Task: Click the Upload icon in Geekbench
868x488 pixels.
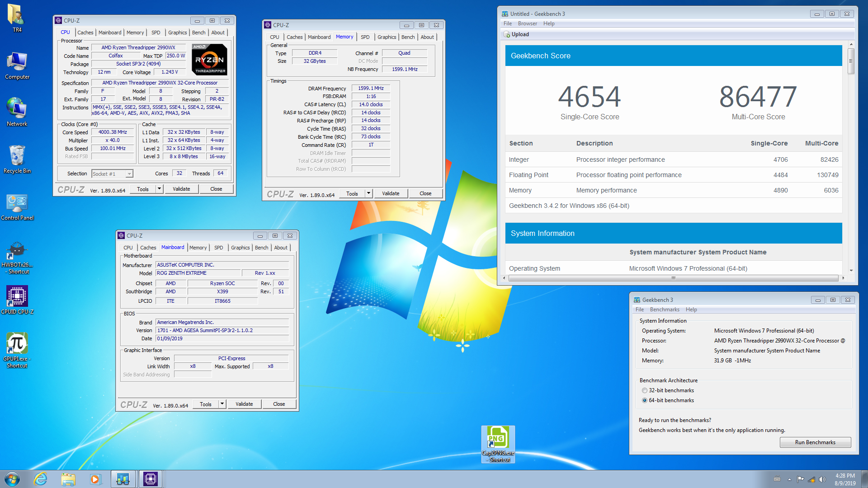Action: click(x=507, y=34)
